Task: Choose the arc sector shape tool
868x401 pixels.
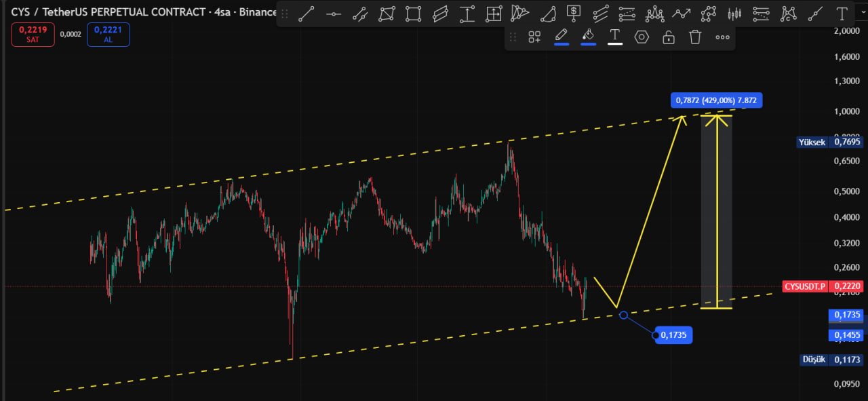Action: pyautogui.click(x=547, y=13)
